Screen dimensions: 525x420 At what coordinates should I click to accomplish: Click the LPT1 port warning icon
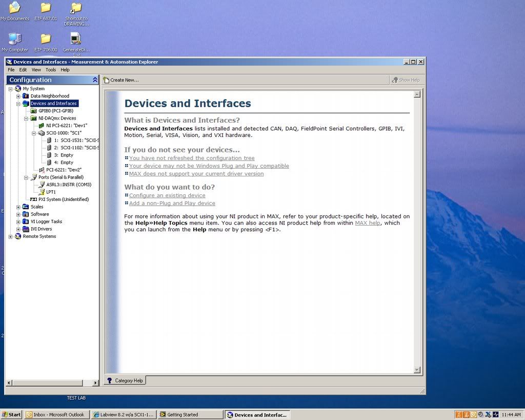coord(42,192)
